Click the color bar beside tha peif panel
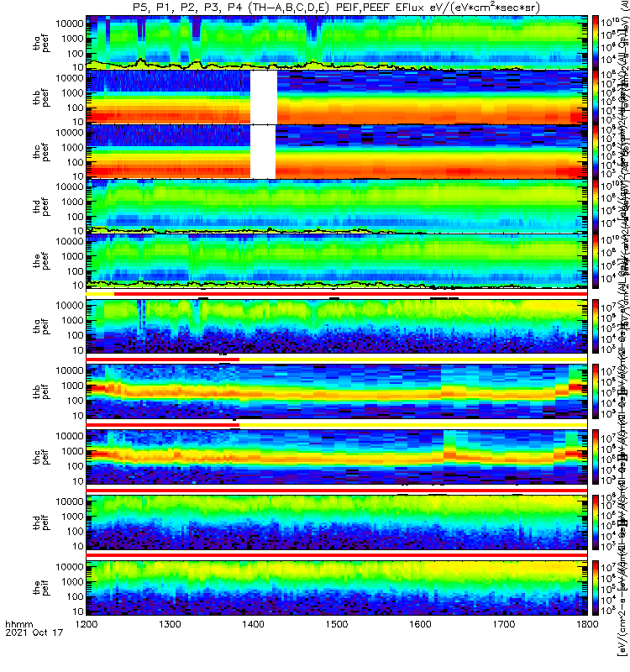630x672 pixels. click(596, 326)
